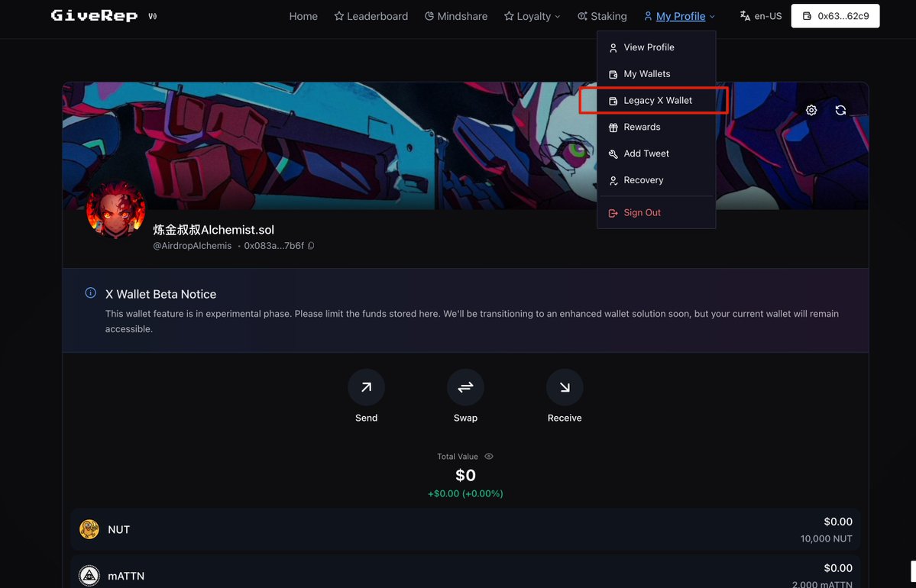Click the Send arrow button
The height and width of the screenshot is (588, 916).
pyautogui.click(x=366, y=387)
